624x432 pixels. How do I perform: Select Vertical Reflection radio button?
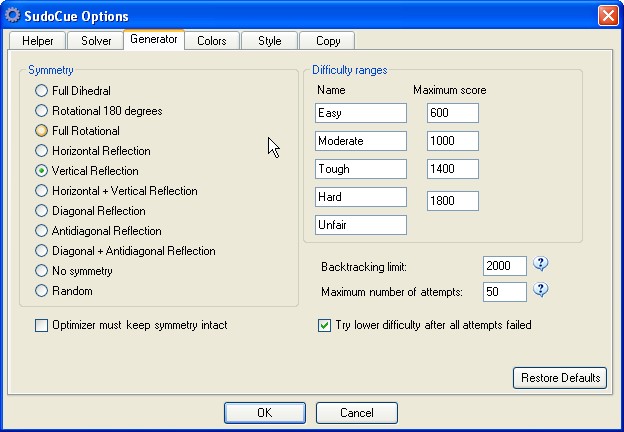[41, 171]
